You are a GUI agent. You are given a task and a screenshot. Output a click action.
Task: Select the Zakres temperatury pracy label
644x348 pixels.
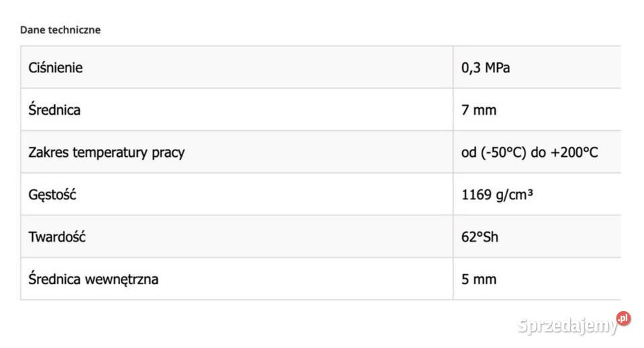[x=106, y=152]
